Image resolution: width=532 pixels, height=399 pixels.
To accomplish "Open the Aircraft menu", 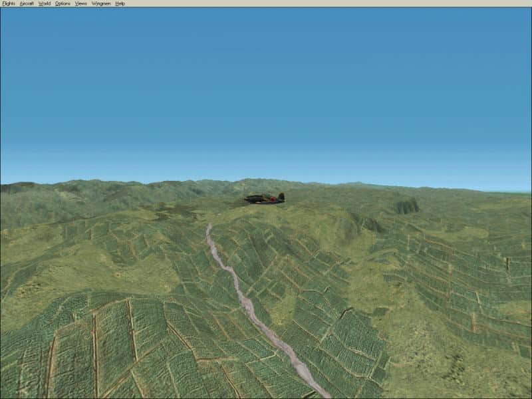I will (x=27, y=3).
